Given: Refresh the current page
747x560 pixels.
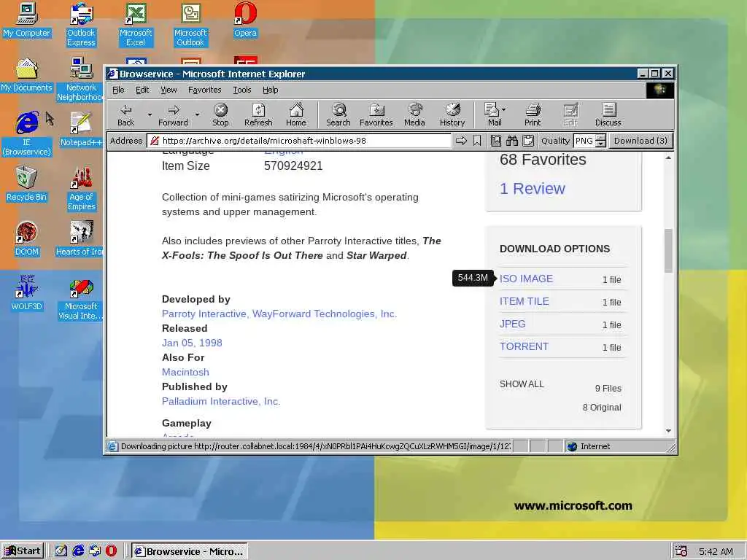Looking at the screenshot, I should point(258,115).
